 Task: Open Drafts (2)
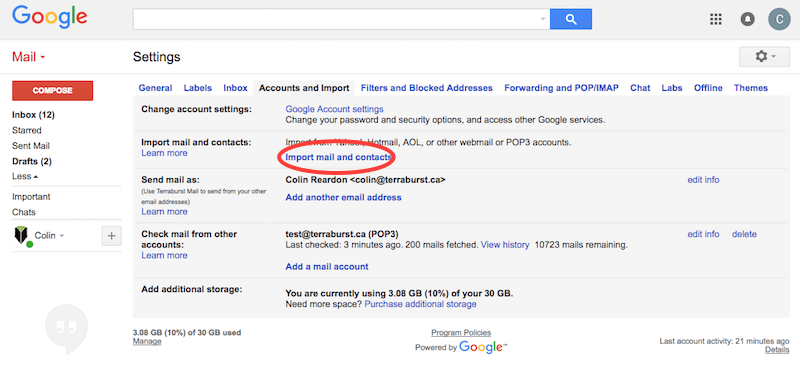[x=32, y=161]
